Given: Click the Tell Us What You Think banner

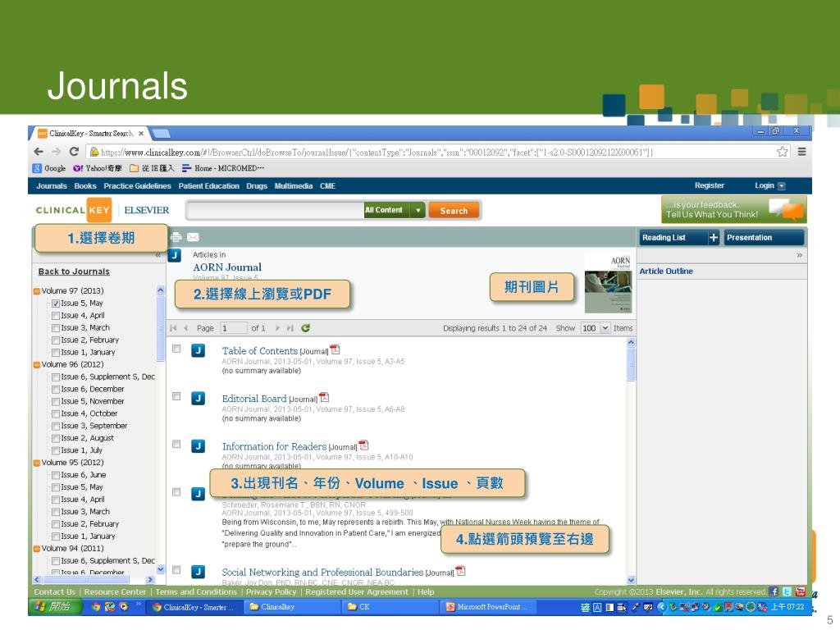Looking at the screenshot, I should click(733, 209).
